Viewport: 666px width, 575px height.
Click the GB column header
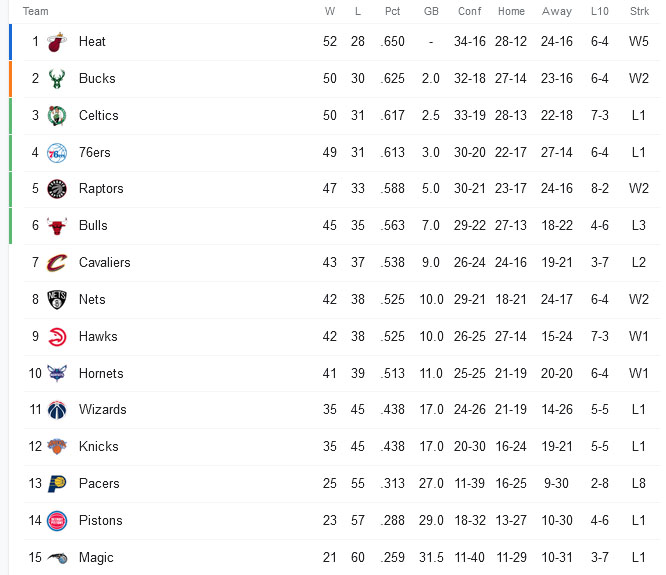431,11
